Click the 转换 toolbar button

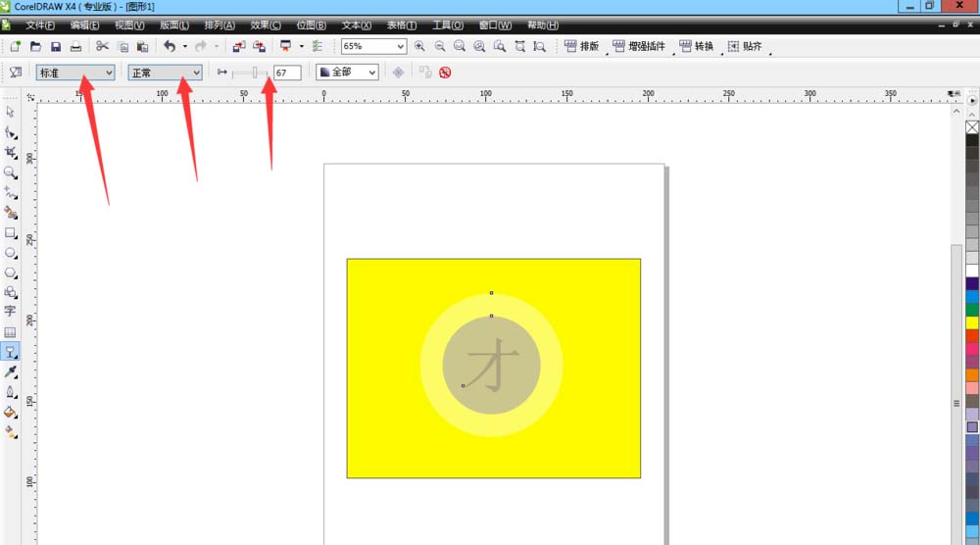click(x=696, y=46)
